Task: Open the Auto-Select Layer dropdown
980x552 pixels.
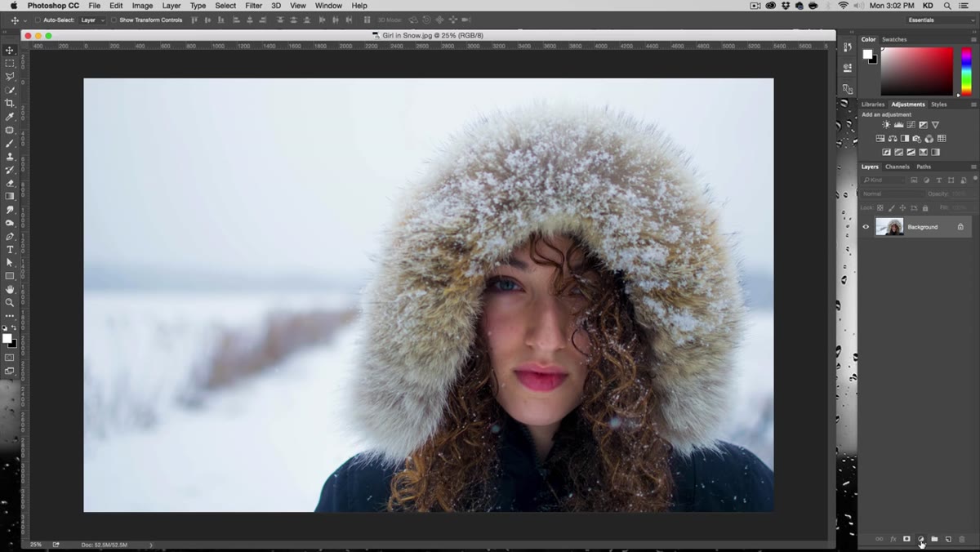Action: click(91, 20)
